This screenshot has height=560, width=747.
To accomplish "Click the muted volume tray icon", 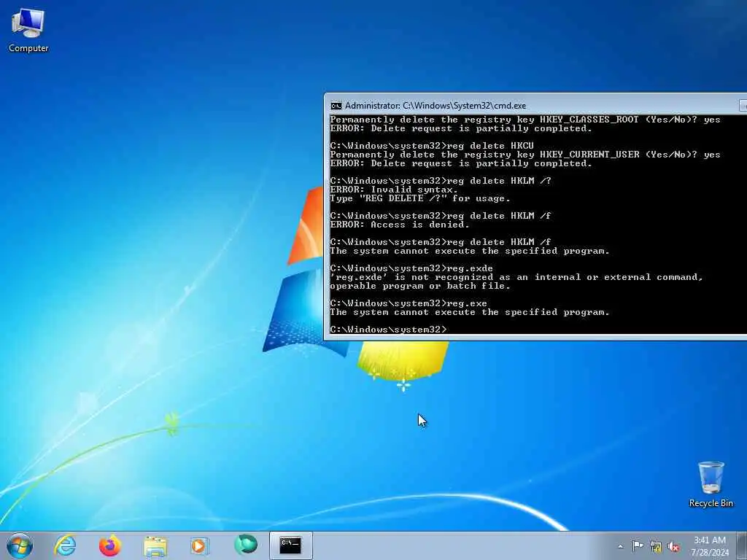I will click(x=673, y=547).
